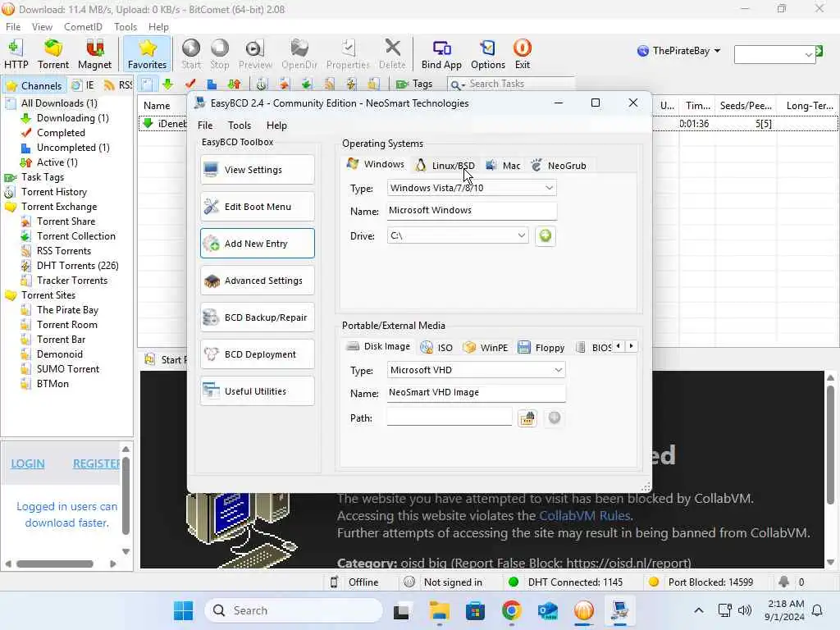The height and width of the screenshot is (630, 840).
Task: Open the Tags button in task toolbar
Action: point(414,84)
